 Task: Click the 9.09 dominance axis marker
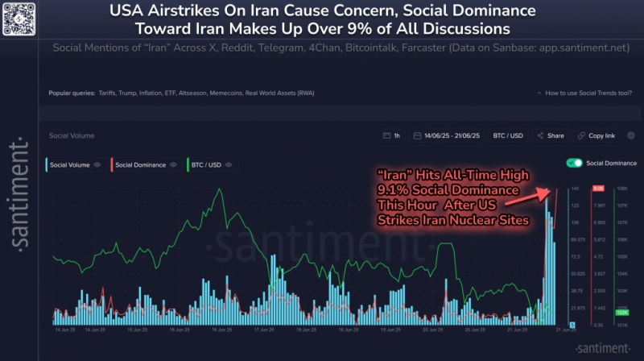[598, 189]
